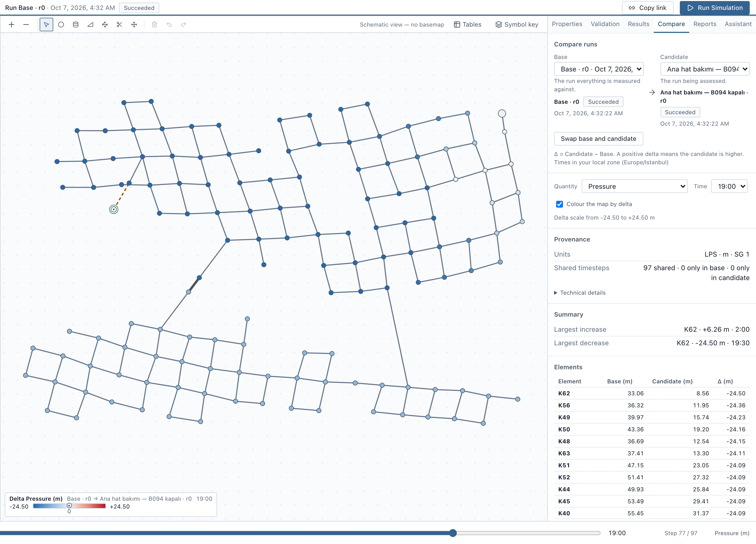
Task: Pick the triangle reservoir tool
Action: 90,25
